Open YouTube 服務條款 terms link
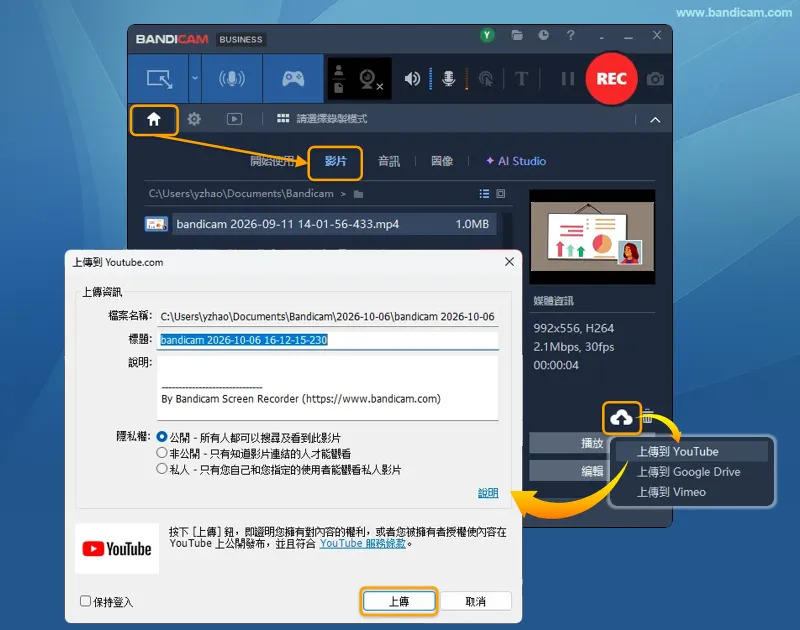This screenshot has width=800, height=630. tap(363, 544)
